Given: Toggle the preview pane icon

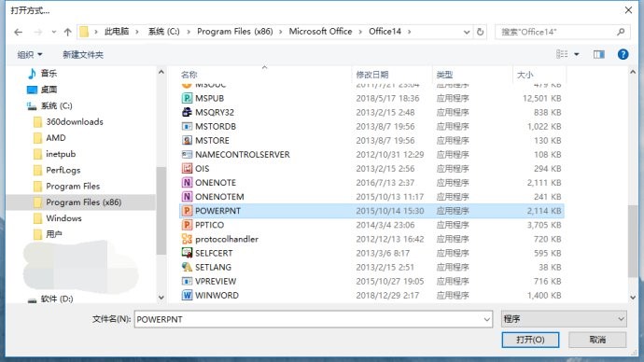Looking at the screenshot, I should coord(599,54).
